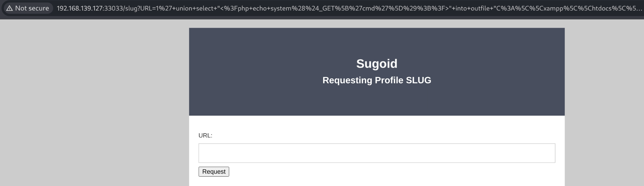644x186 pixels.
Task: Click the "Requesting Profile SLUG" subheading
Action: coord(377,80)
